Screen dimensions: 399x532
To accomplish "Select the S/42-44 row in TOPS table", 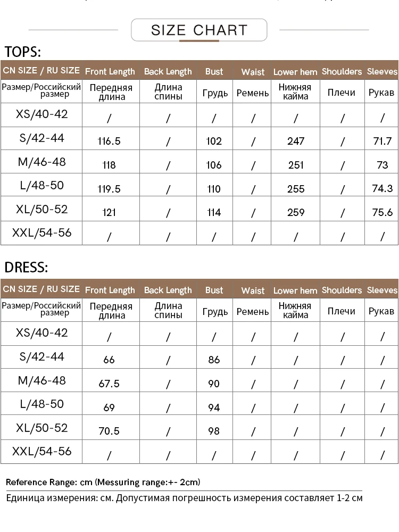I will coord(199,138).
